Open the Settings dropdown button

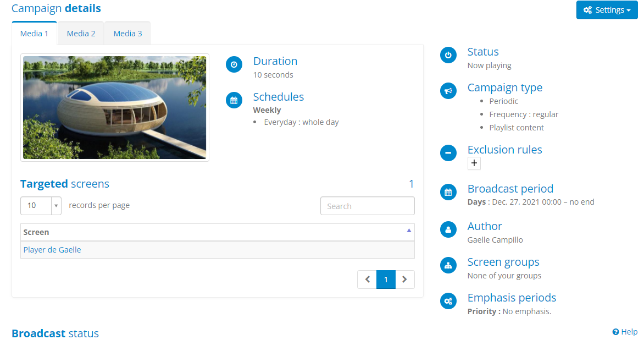(x=607, y=10)
